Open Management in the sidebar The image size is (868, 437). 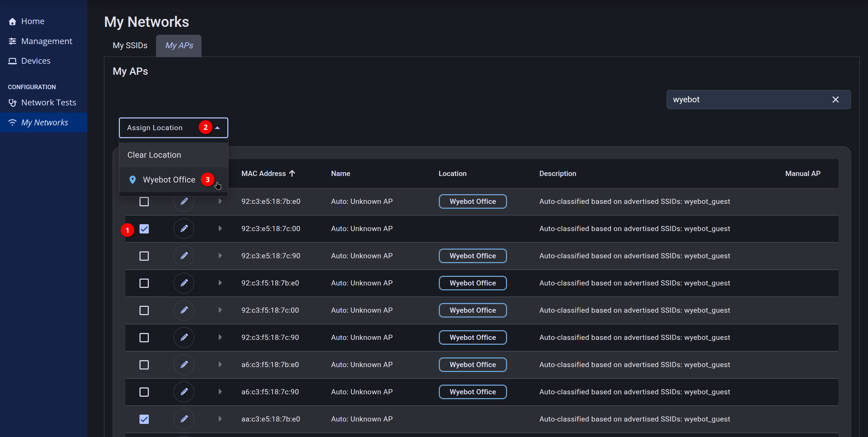point(44,41)
